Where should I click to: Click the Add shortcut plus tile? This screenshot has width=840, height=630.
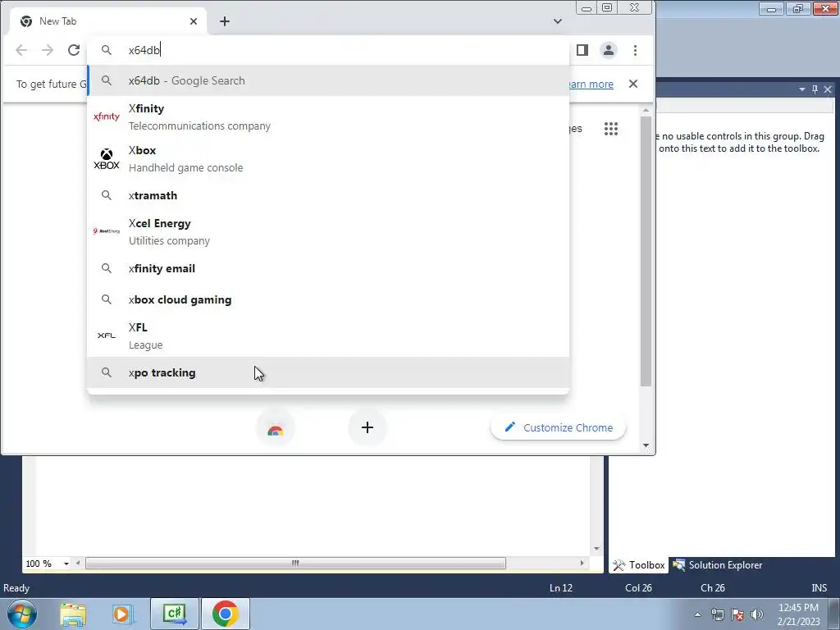367,427
